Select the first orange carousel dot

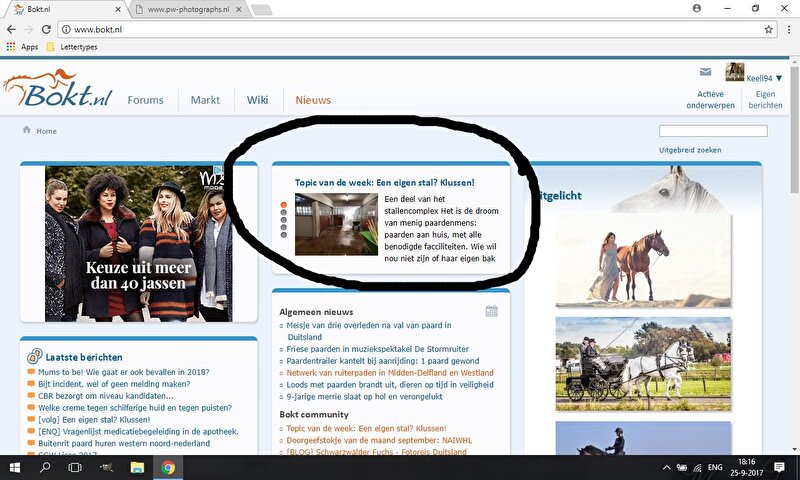point(283,205)
